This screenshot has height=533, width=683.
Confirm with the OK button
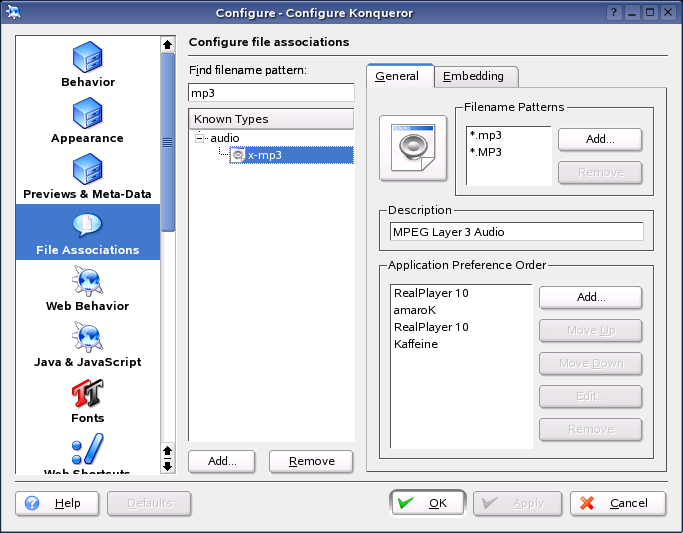428,503
